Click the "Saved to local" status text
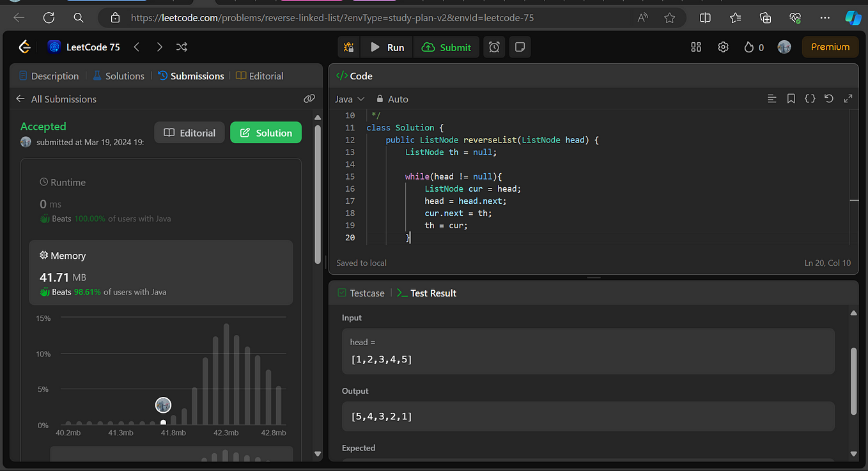The height and width of the screenshot is (471, 868). [x=362, y=263]
